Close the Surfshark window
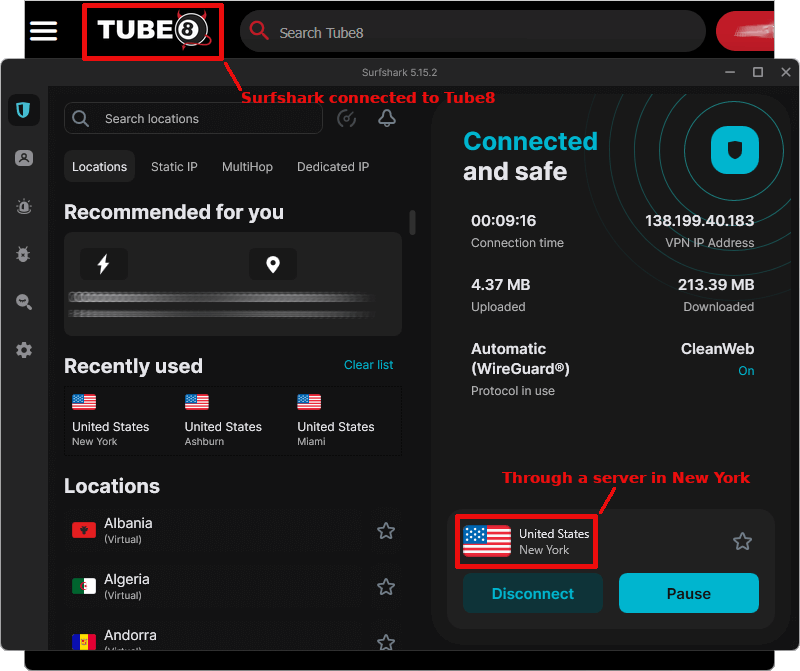This screenshot has width=800, height=671. [x=786, y=72]
